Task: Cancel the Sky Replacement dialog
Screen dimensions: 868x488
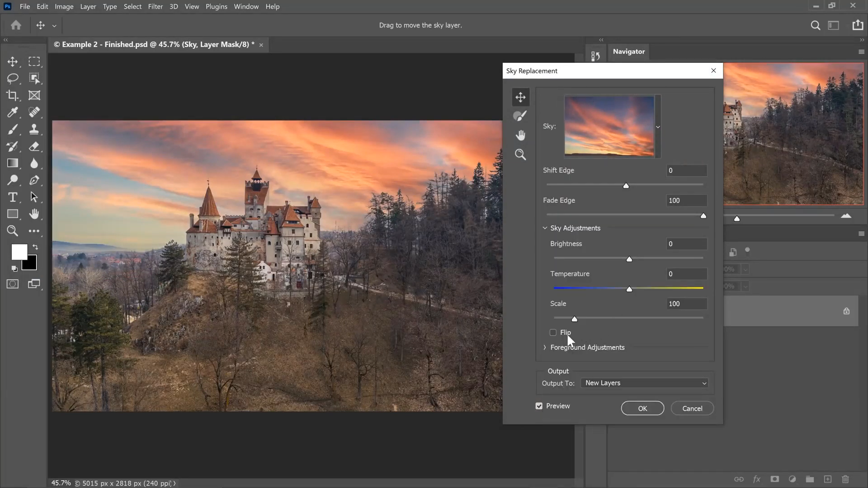Action: pos(692,408)
